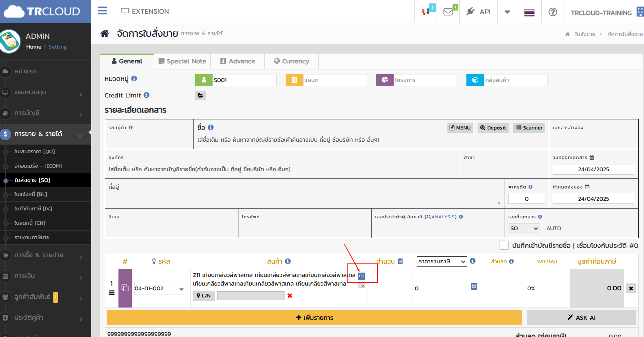
Task: Open the price calculator icon
Action: pos(474,286)
